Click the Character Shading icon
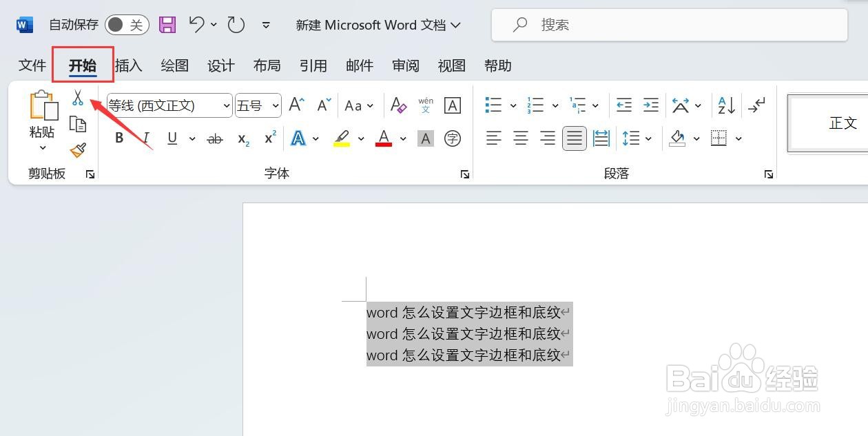Viewport: 868px width, 436px height. pos(426,138)
